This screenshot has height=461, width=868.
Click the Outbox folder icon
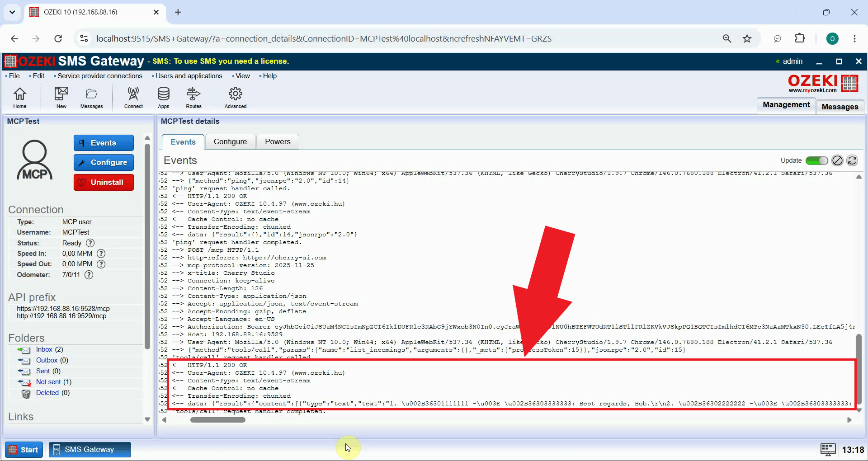(24, 361)
